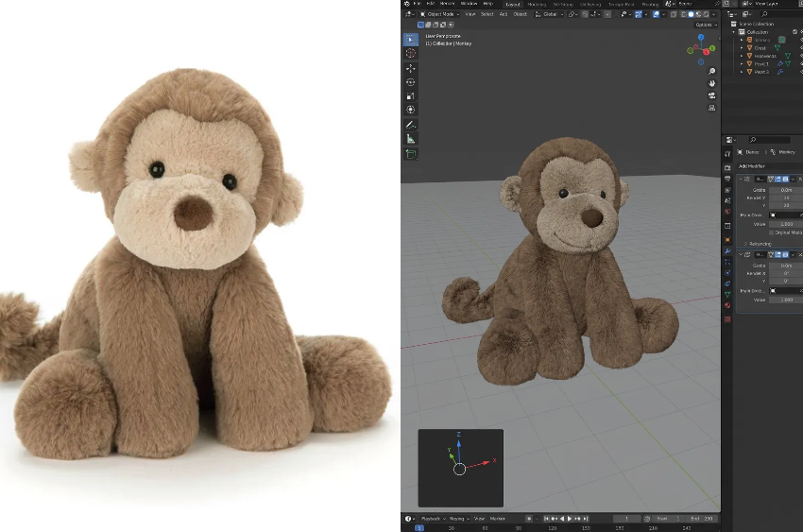Toggle show overlays button in header

pyautogui.click(x=656, y=14)
